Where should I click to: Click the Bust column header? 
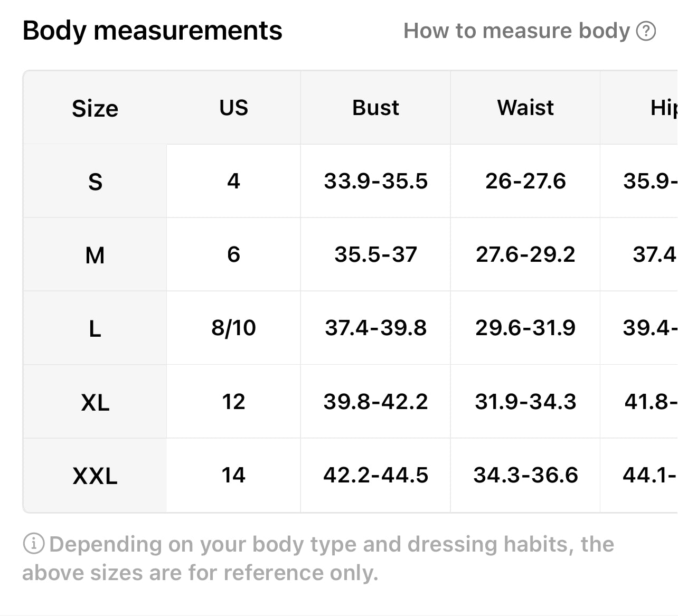click(x=375, y=108)
